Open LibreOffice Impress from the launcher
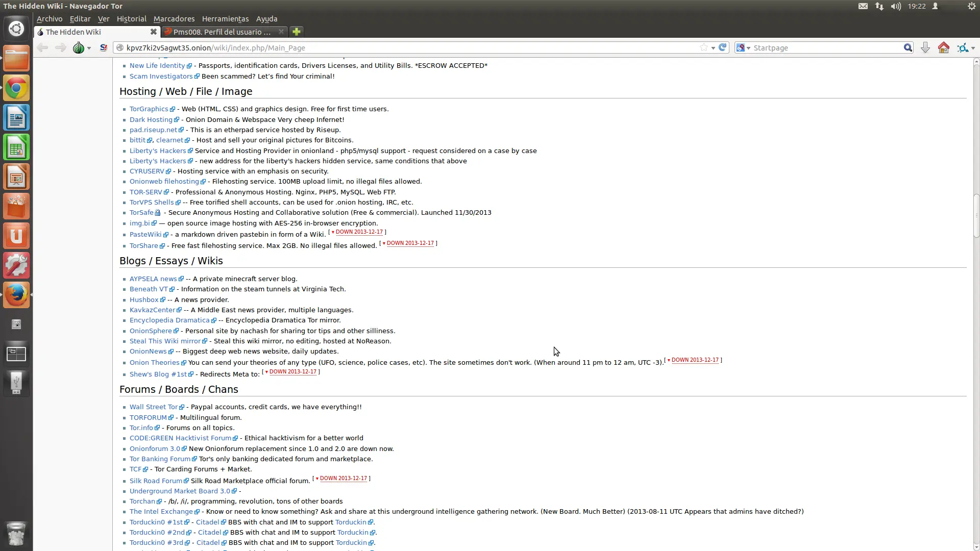Screen dimensions: 980x551 coord(16,177)
